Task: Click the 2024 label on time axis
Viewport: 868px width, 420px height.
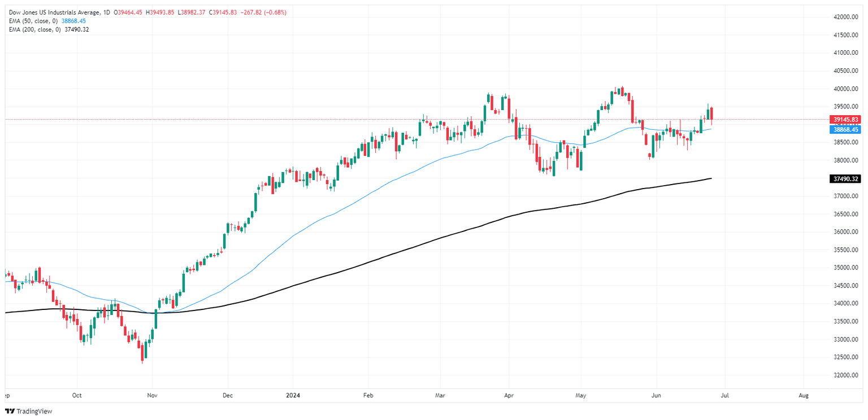Action: (x=293, y=396)
